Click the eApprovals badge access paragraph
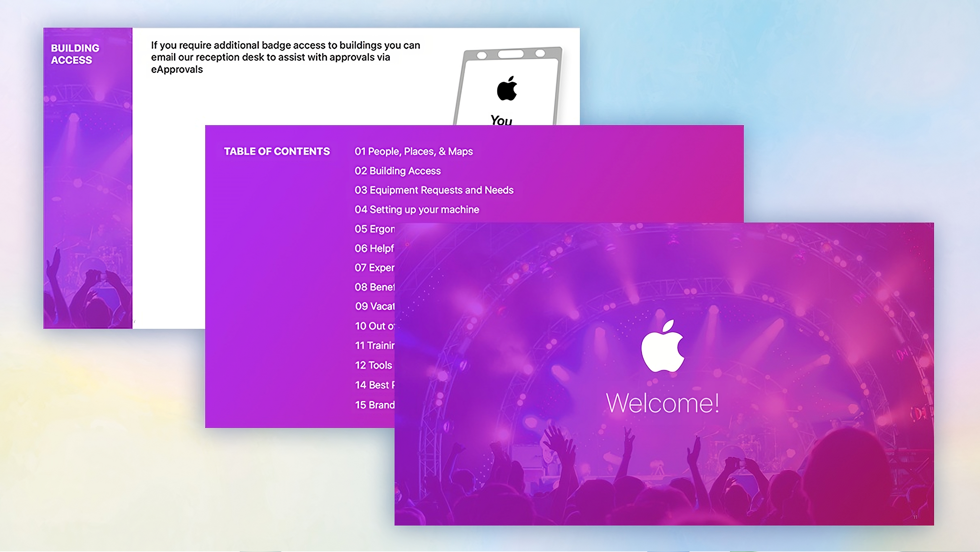 (285, 57)
